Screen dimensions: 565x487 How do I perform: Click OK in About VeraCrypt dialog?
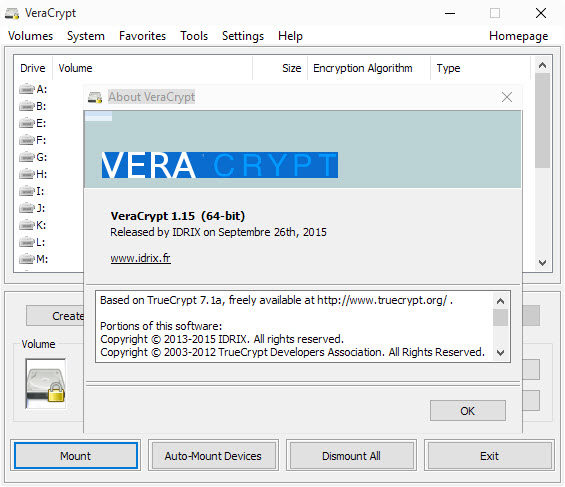[468, 411]
